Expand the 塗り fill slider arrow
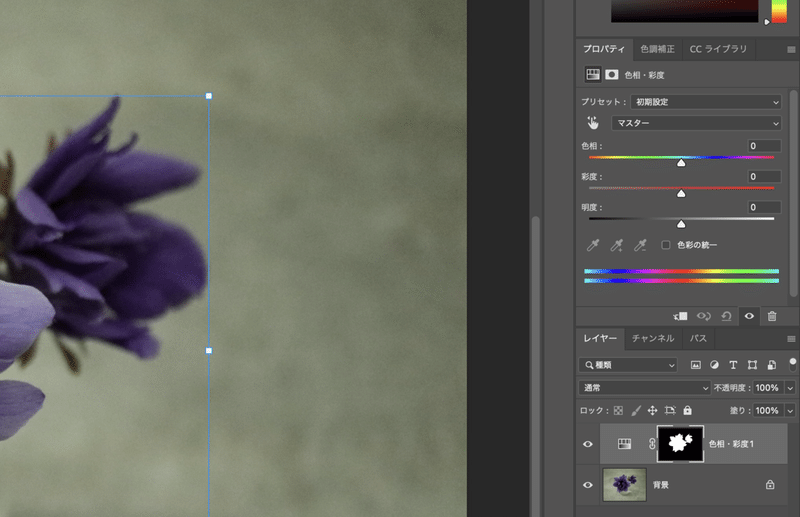The height and width of the screenshot is (517, 800). (x=790, y=410)
